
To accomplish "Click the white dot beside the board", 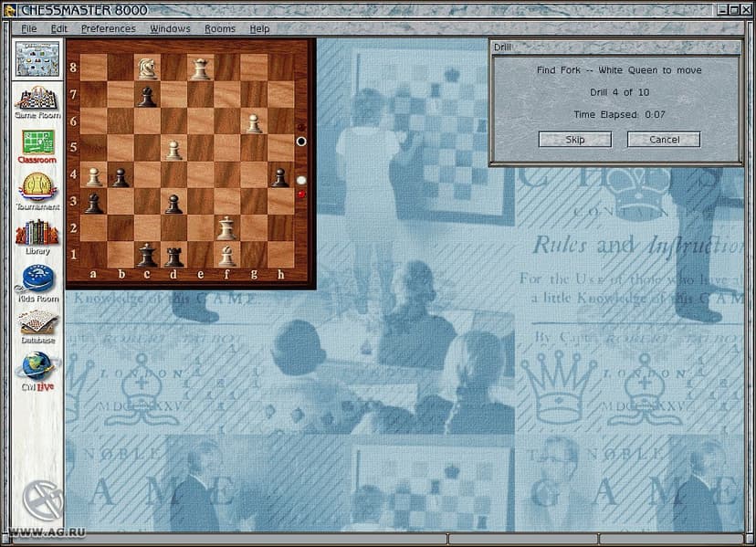I will pyautogui.click(x=301, y=180).
